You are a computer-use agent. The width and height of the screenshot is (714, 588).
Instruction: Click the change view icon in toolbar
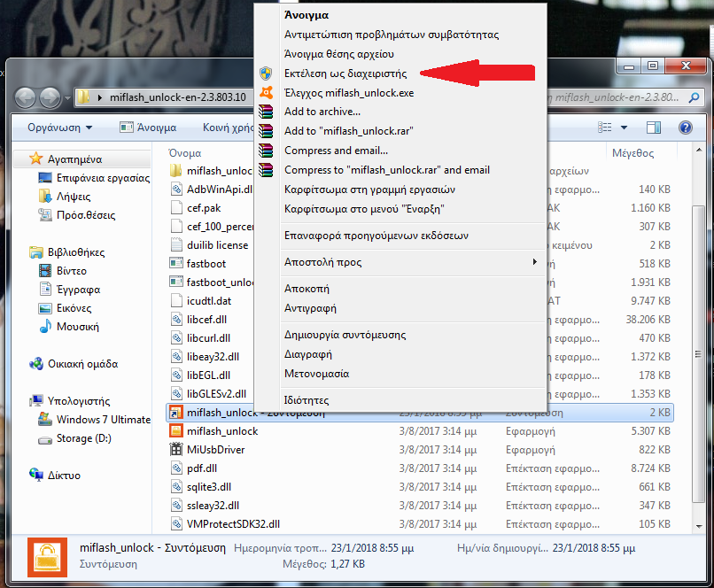tap(605, 128)
